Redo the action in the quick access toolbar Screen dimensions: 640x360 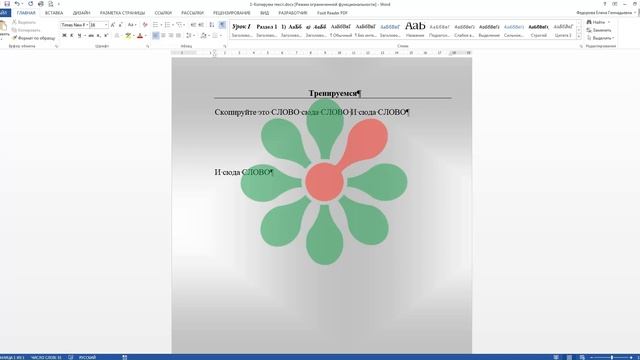pyautogui.click(x=31, y=4)
